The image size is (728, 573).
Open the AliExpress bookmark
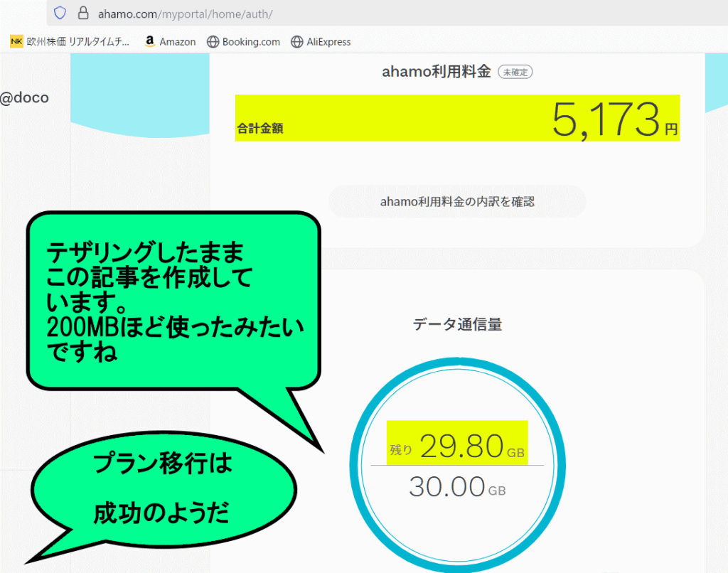click(321, 42)
